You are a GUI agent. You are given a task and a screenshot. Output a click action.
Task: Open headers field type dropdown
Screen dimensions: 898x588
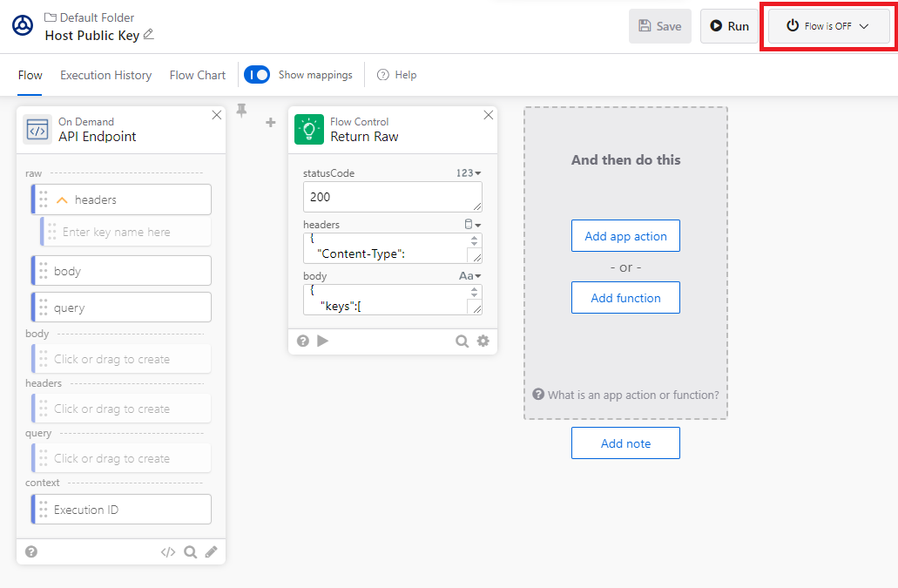coord(472,225)
